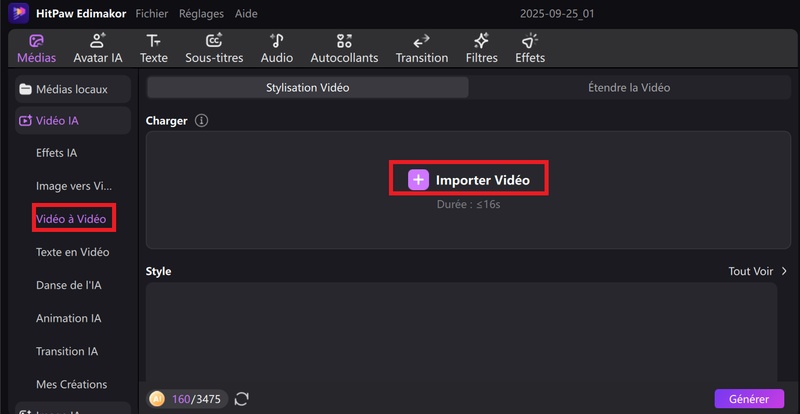The image size is (800, 414).
Task: Select the Filtres tool
Action: (481, 48)
